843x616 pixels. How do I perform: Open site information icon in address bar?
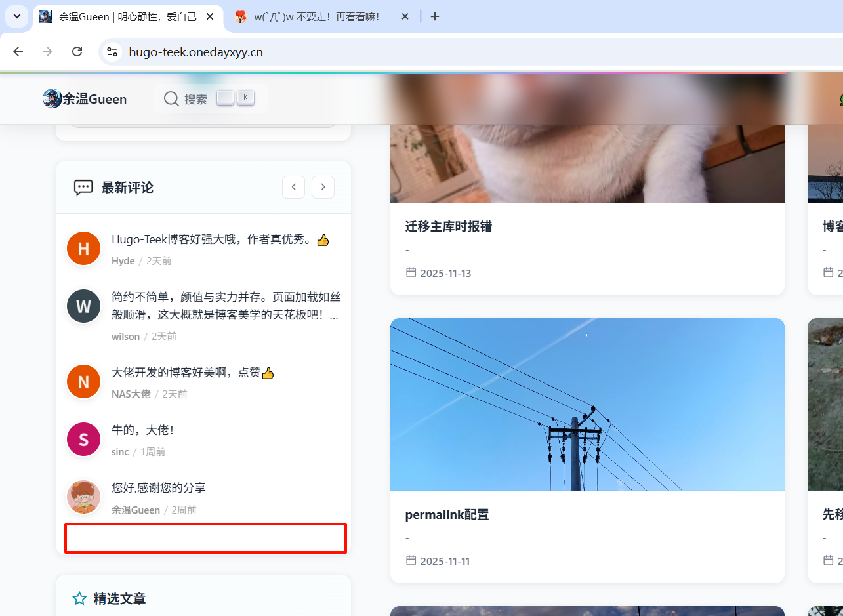(x=113, y=52)
